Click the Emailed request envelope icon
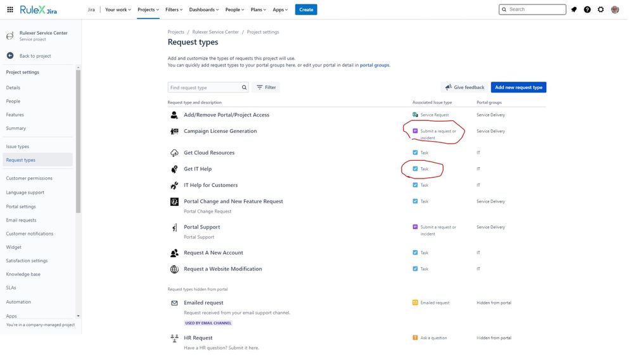Screen dimensions: 633x364 click(174, 303)
